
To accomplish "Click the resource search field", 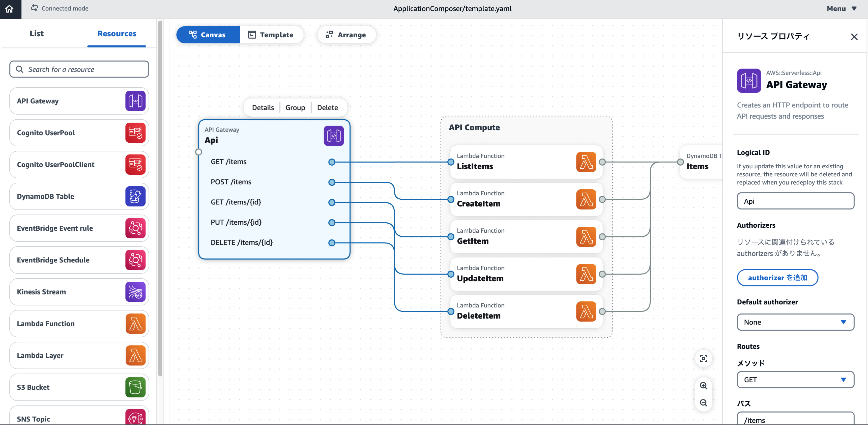I will pos(79,69).
